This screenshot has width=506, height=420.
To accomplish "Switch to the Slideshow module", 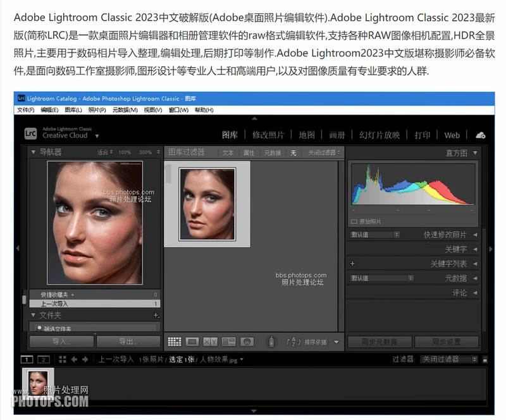I will point(379,135).
